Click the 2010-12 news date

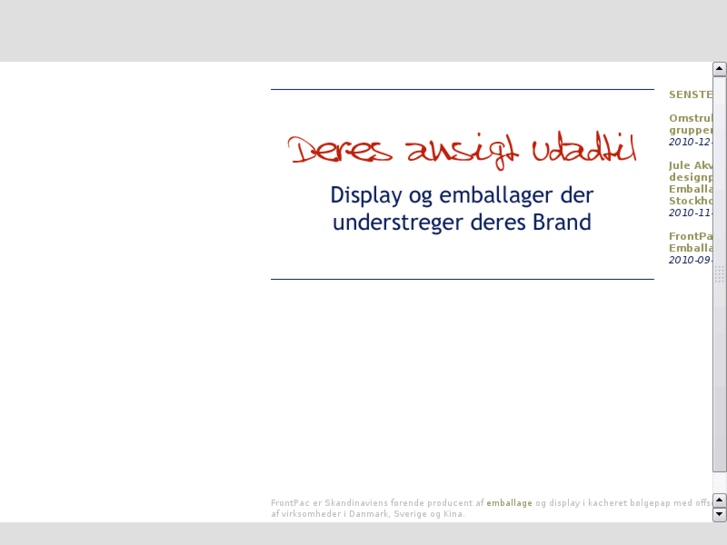point(690,142)
